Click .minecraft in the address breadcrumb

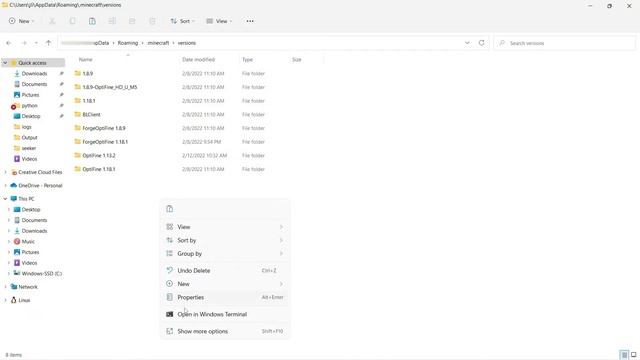158,43
